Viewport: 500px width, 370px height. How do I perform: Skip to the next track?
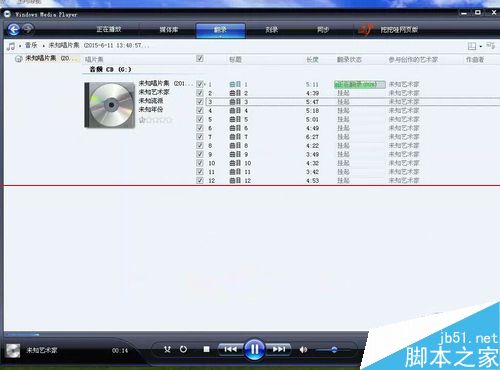click(x=279, y=349)
